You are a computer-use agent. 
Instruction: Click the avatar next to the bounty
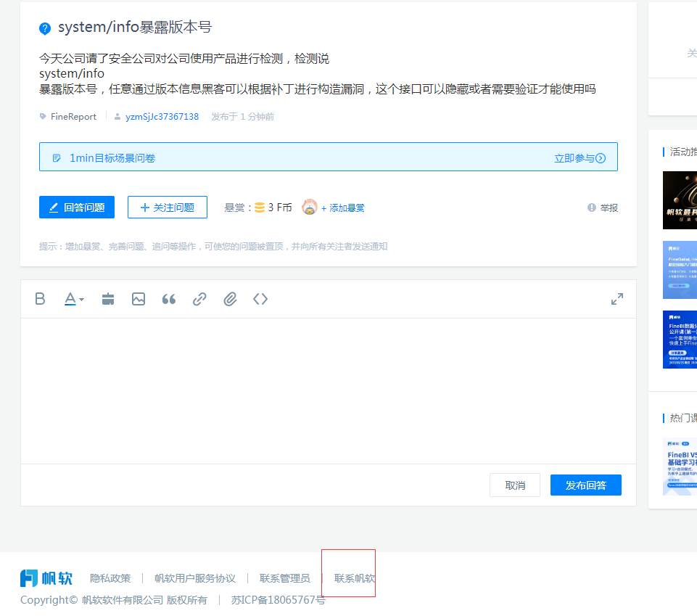click(x=310, y=207)
